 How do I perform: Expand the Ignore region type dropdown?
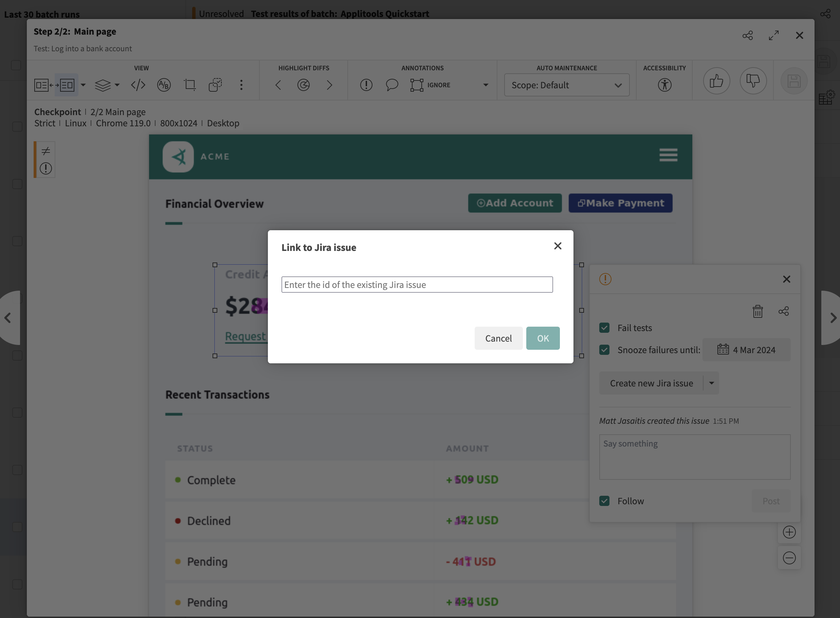point(486,85)
